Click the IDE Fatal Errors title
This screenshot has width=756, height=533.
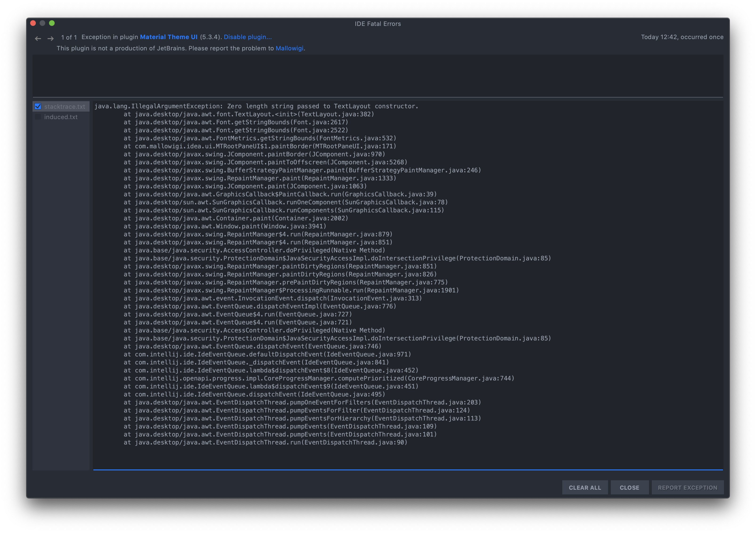pos(378,24)
